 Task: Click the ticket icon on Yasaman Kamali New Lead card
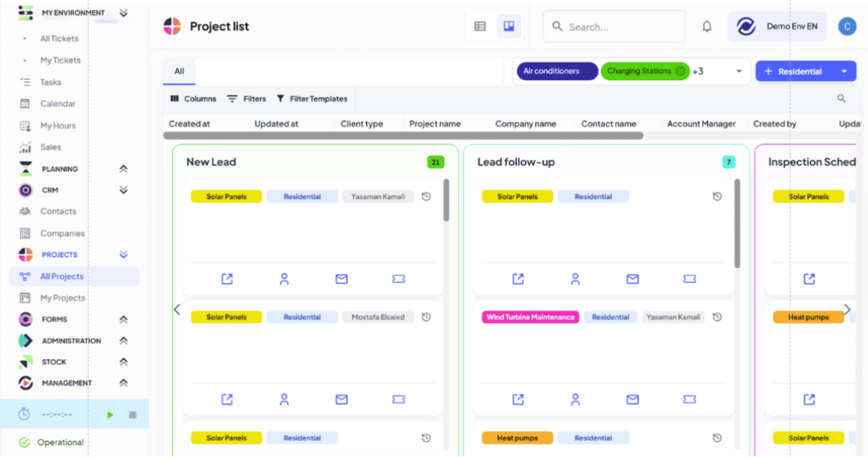pyautogui.click(x=398, y=279)
